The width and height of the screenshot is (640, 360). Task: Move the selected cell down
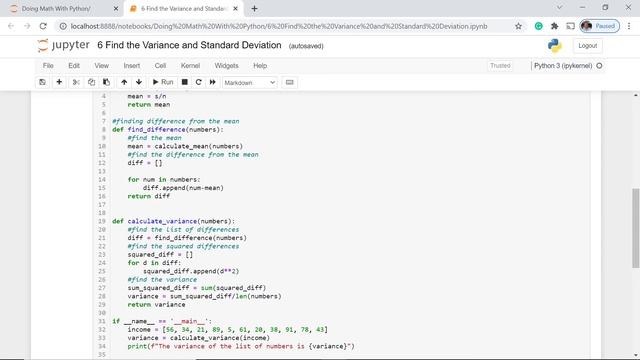click(139, 82)
